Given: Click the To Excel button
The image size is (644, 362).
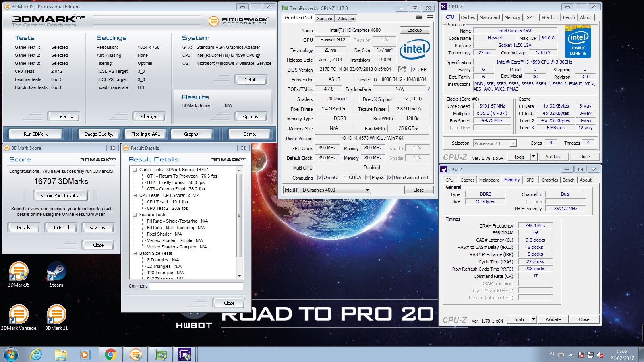Looking at the screenshot, I should click(x=61, y=228).
